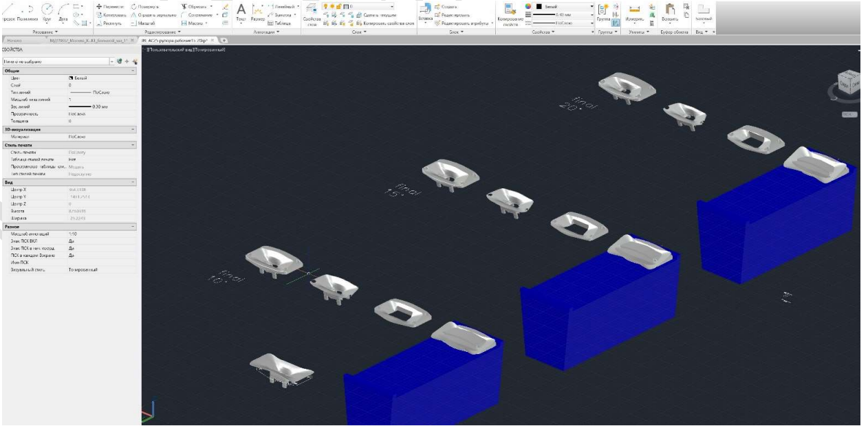Viewport: 868px width, 426px height.
Task: Click the Fillet (Сопряжение) tool
Action: tap(198, 14)
